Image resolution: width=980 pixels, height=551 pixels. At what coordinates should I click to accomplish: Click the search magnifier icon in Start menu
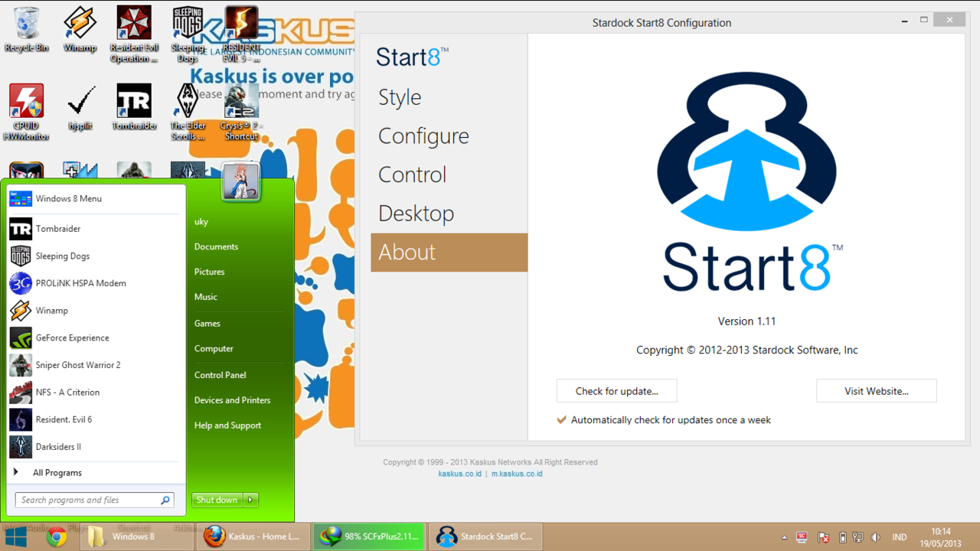click(165, 500)
